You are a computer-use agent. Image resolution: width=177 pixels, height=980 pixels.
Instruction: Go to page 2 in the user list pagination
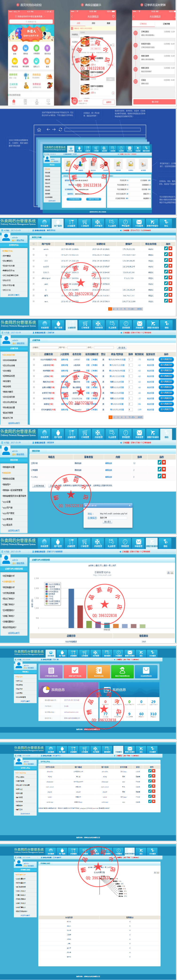click(114, 309)
